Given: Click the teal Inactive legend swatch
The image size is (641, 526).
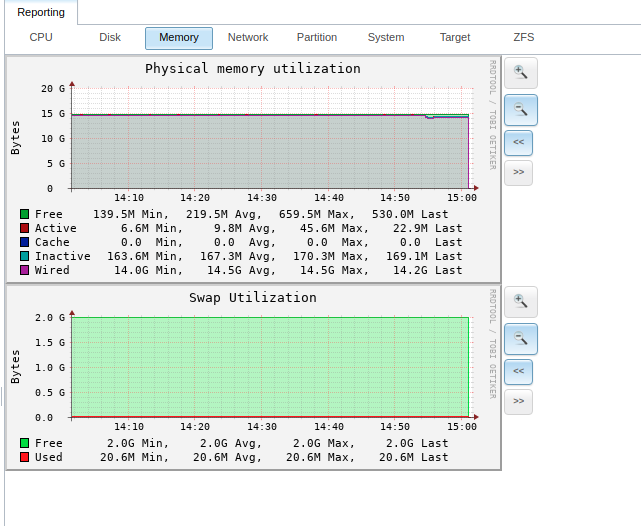Looking at the screenshot, I should pyautogui.click(x=25, y=256).
